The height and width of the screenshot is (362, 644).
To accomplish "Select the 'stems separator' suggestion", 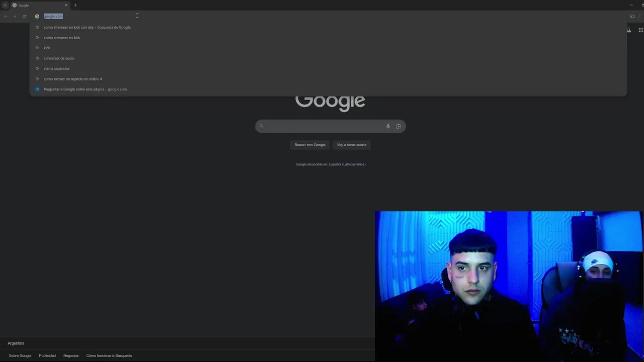I will coord(328,68).
